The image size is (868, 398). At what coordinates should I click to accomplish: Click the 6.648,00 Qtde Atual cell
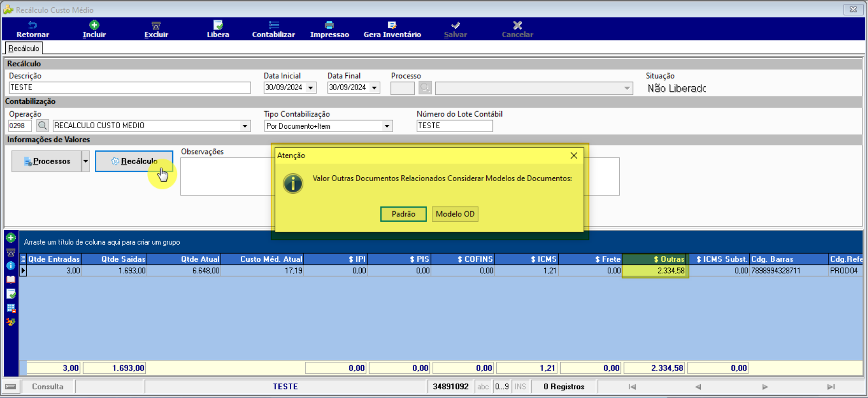[x=184, y=271]
